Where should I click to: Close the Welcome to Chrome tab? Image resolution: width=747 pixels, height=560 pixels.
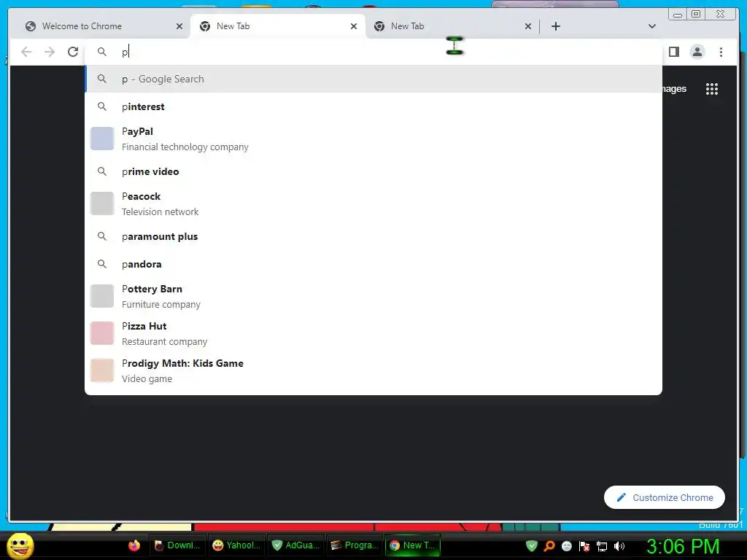click(179, 26)
